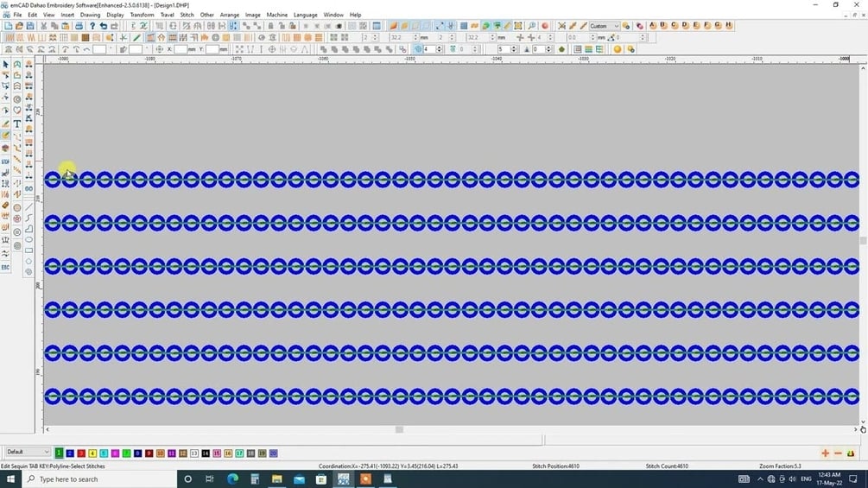The width and height of the screenshot is (868, 488).
Task: Click the horizontal scrollbar thumb
Action: 399,429
